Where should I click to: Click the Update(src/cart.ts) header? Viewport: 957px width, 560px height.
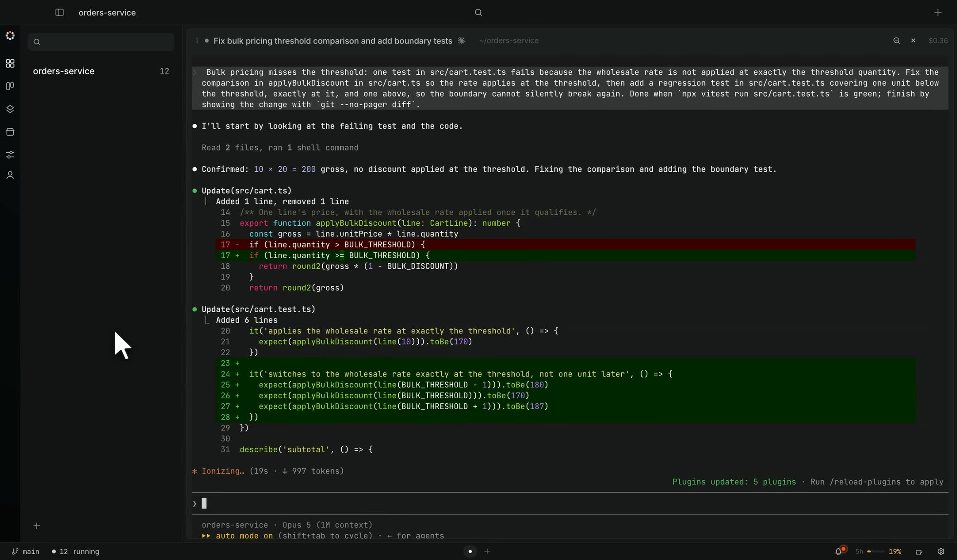[246, 191]
